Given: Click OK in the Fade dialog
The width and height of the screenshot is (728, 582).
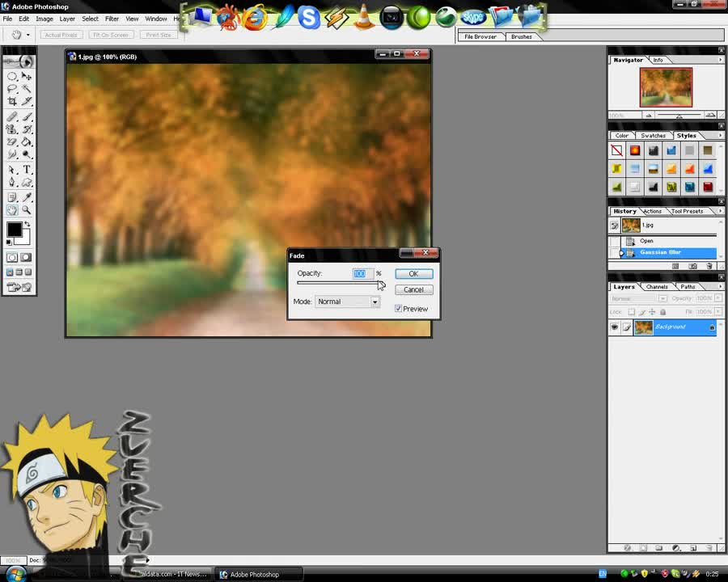Looking at the screenshot, I should [x=413, y=274].
